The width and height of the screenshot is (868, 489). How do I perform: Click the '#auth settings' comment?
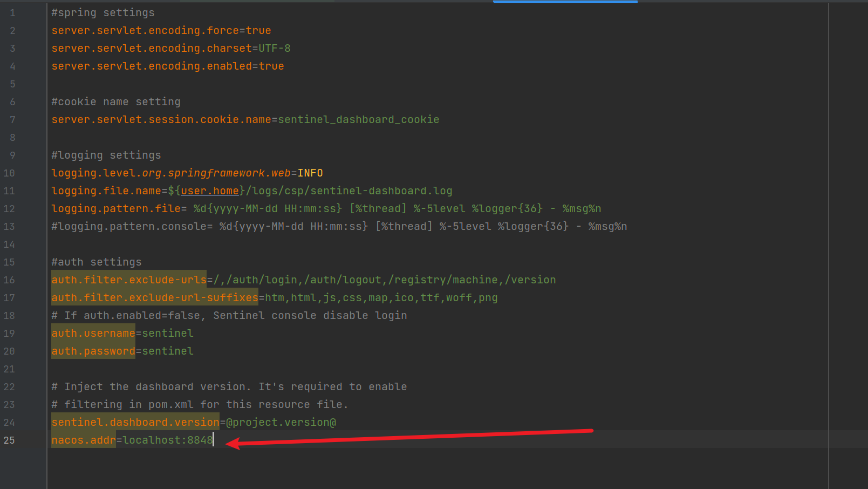(97, 262)
